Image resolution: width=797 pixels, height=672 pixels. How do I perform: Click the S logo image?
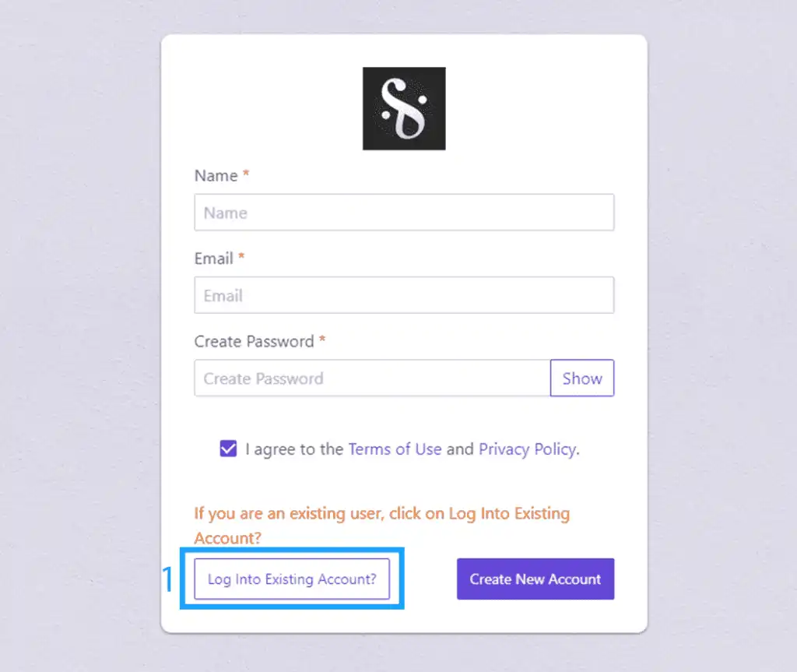tap(404, 108)
